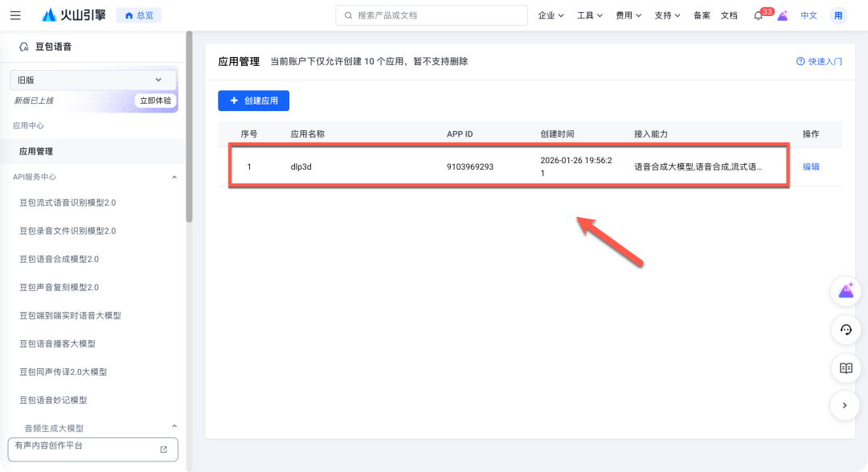Open the 旧版 version dropdown
Viewport: 868px width, 472px height.
tap(92, 80)
